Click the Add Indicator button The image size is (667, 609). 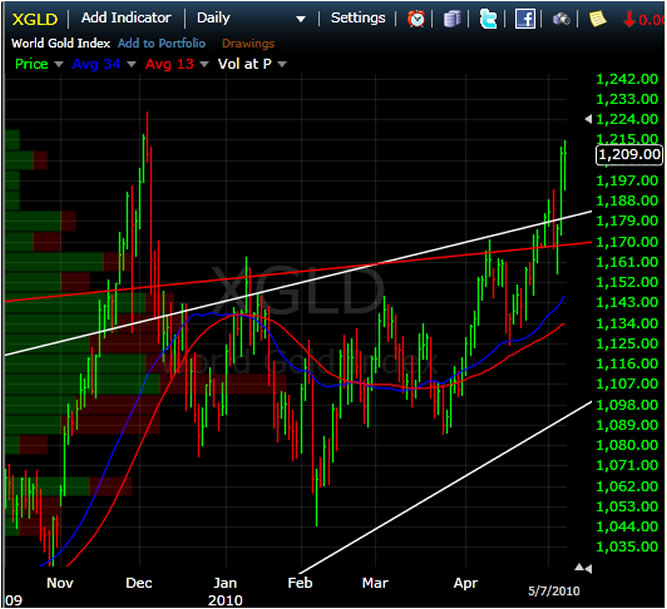pyautogui.click(x=126, y=18)
